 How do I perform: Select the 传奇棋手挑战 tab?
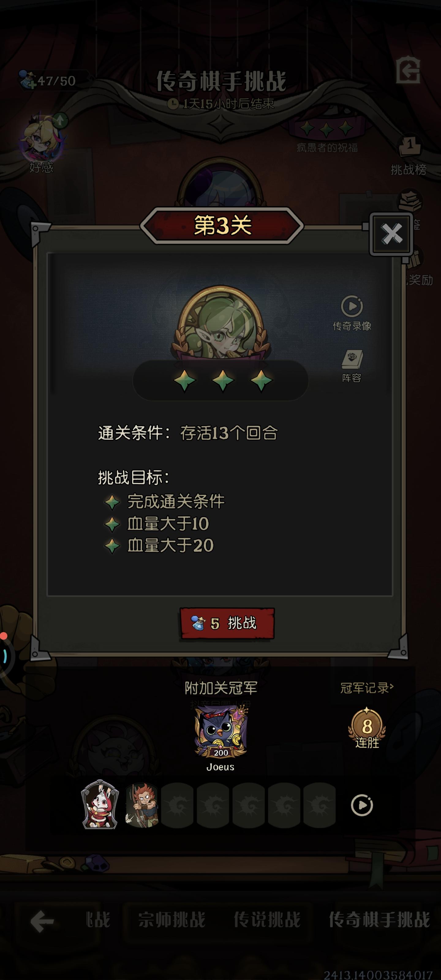click(379, 920)
